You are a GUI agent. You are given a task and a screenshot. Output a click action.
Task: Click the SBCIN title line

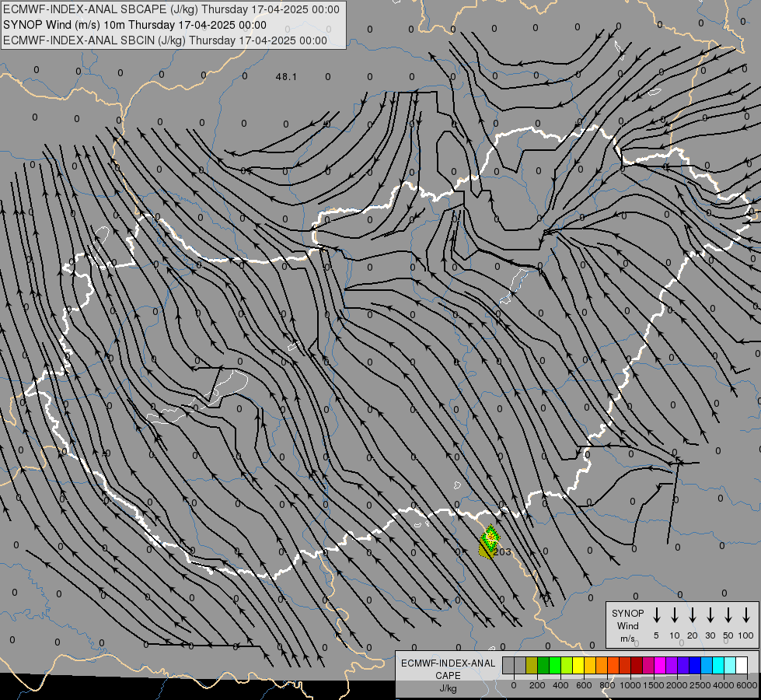pyautogui.click(x=165, y=40)
